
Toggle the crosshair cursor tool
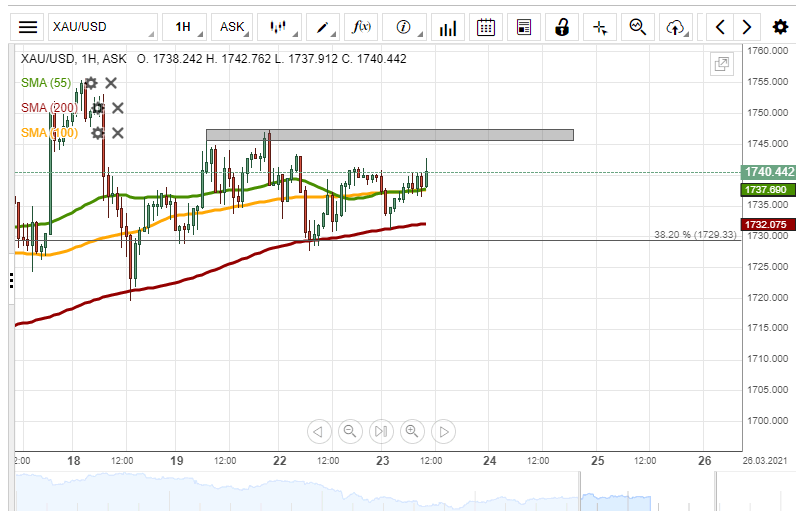pyautogui.click(x=599, y=27)
